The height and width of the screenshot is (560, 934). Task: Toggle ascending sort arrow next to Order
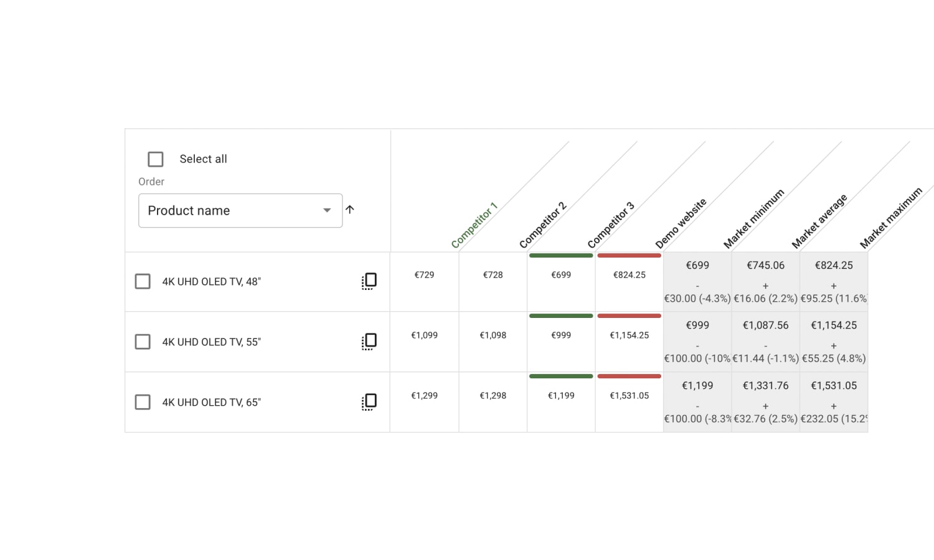pyautogui.click(x=350, y=210)
